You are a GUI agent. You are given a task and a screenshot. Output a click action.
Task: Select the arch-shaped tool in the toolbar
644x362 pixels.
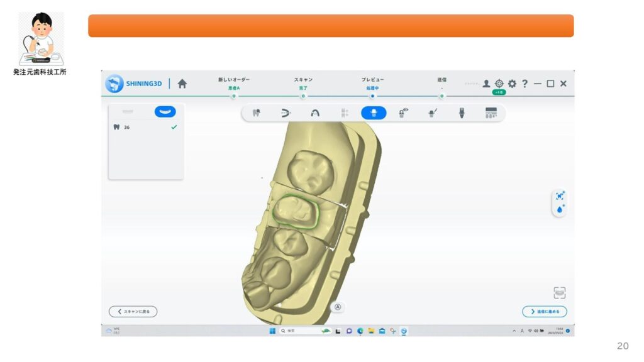tap(315, 113)
